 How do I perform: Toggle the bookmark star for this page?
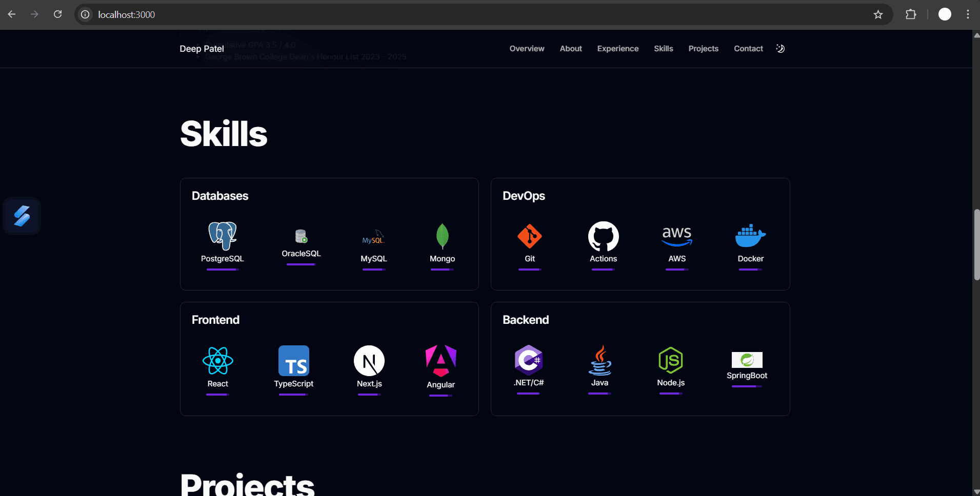(x=879, y=14)
